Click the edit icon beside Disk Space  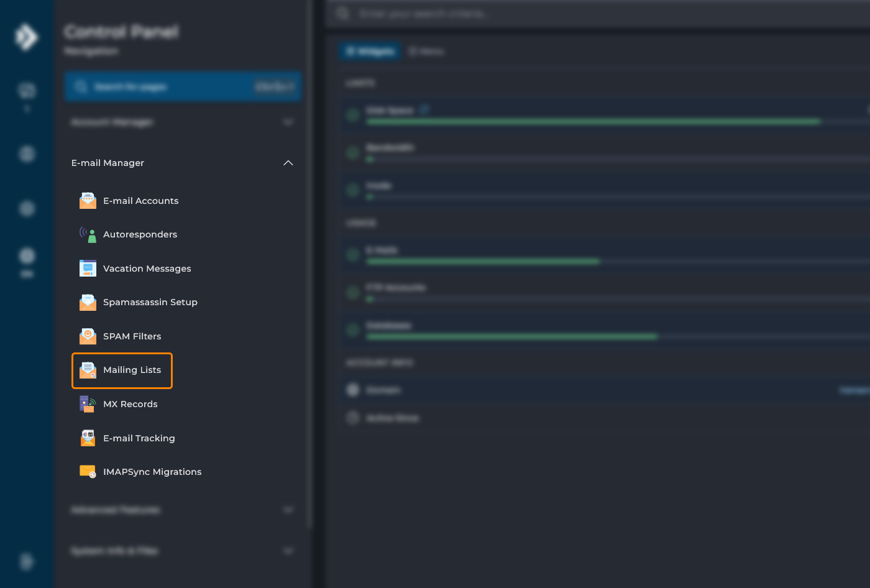point(424,110)
